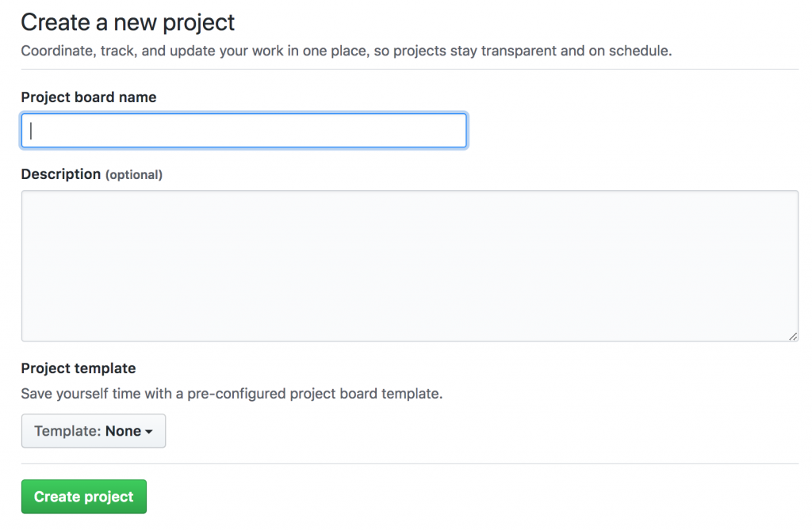This screenshot has height=530, width=812.
Task: Click the "Create a new project" heading
Action: (128, 22)
